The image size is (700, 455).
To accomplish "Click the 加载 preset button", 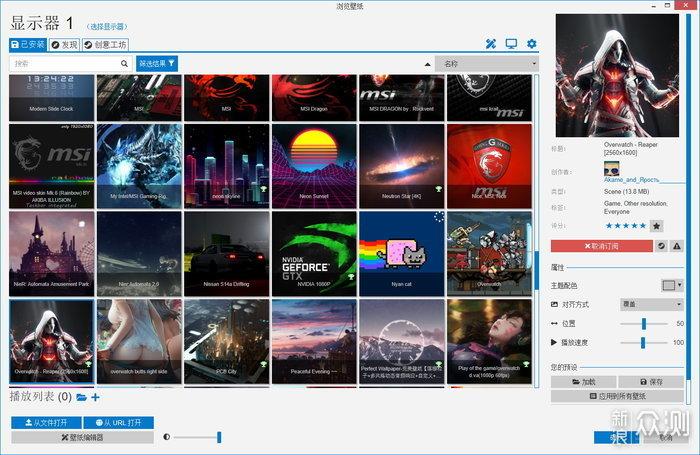I will [x=583, y=382].
